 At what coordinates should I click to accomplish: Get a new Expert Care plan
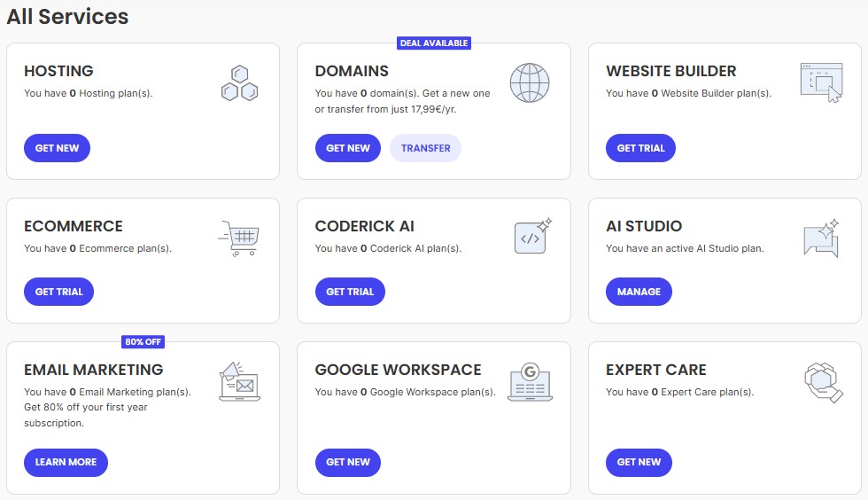pos(639,462)
